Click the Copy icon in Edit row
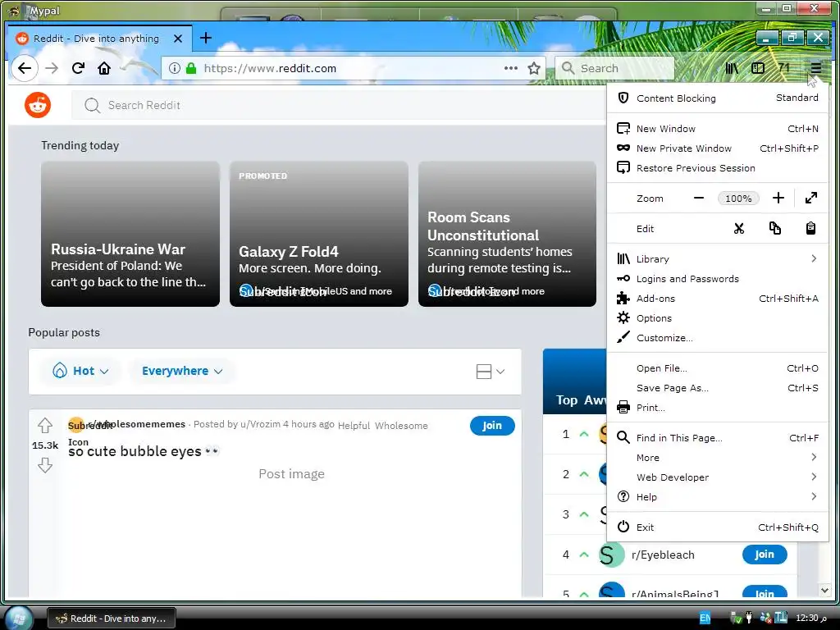The image size is (840, 630). pyautogui.click(x=774, y=229)
